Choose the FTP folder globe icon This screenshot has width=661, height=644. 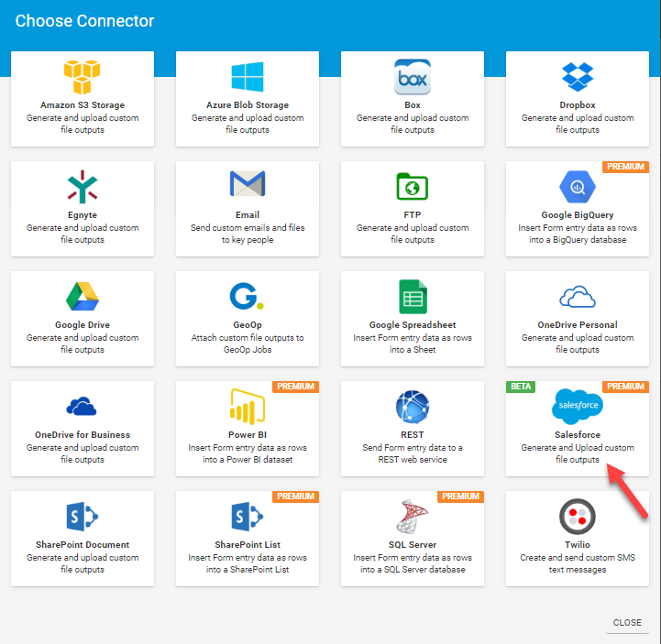click(x=413, y=186)
